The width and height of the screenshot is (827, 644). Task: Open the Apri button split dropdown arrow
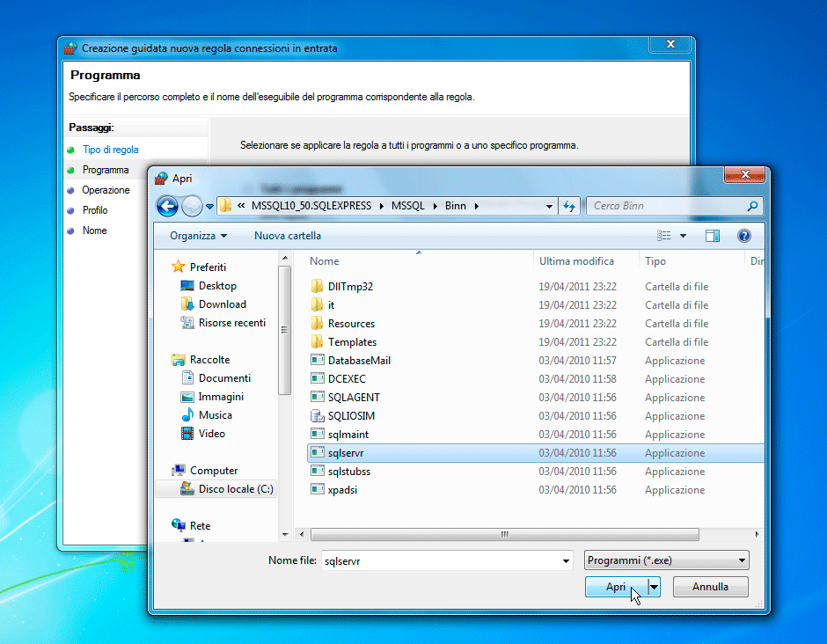(x=654, y=587)
